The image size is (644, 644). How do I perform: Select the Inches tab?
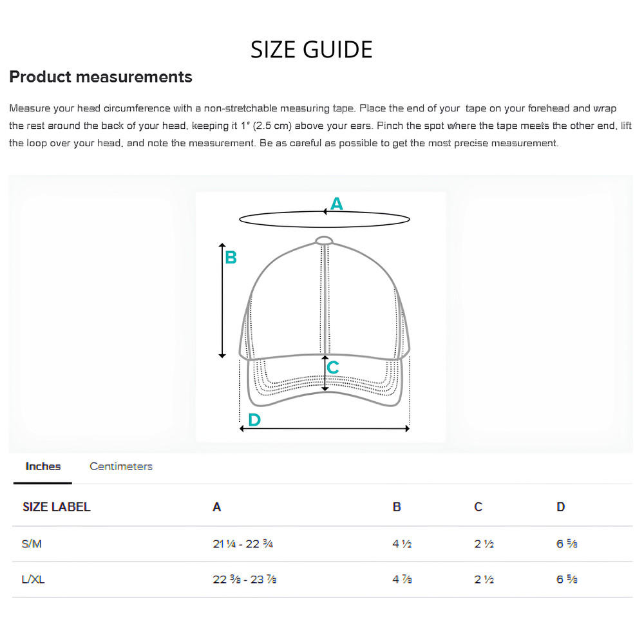(43, 466)
